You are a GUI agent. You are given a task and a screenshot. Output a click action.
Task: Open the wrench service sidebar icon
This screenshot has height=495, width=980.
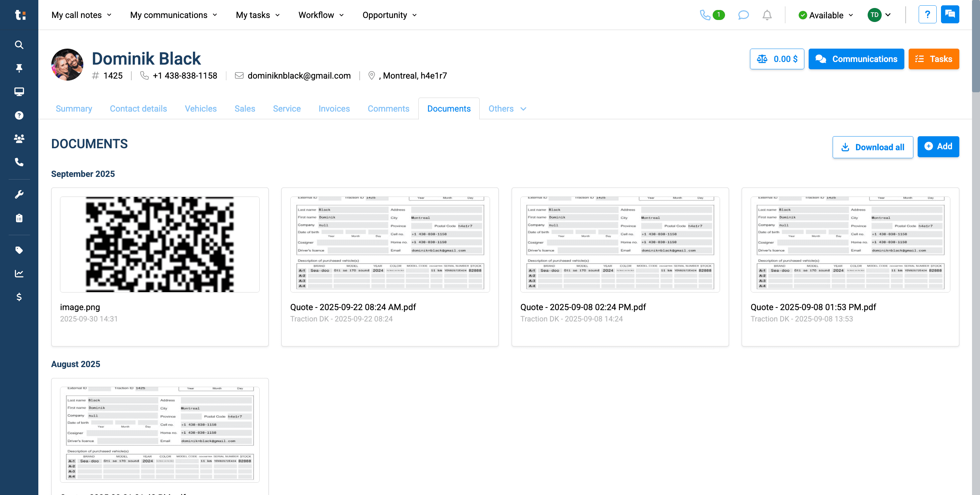[x=19, y=194]
